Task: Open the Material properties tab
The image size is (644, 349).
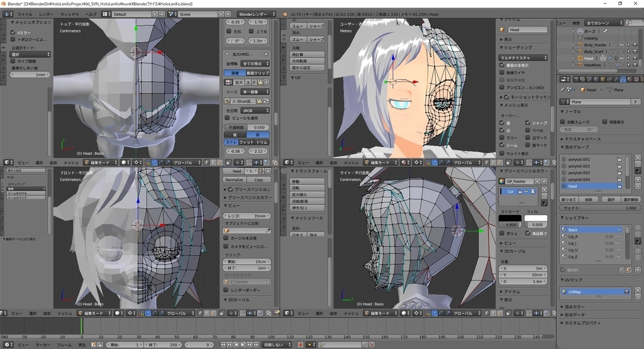Action: point(629,79)
